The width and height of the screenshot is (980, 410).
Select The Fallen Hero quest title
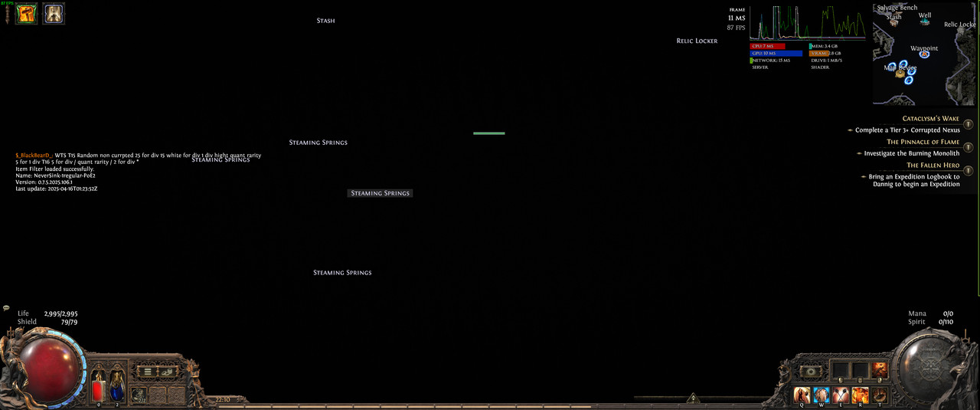tap(933, 166)
